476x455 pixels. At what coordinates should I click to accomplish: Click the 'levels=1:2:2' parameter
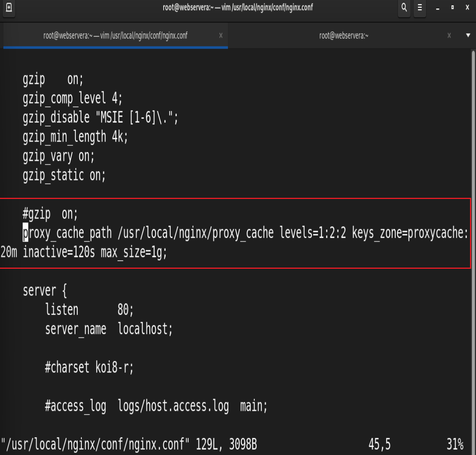click(313, 233)
